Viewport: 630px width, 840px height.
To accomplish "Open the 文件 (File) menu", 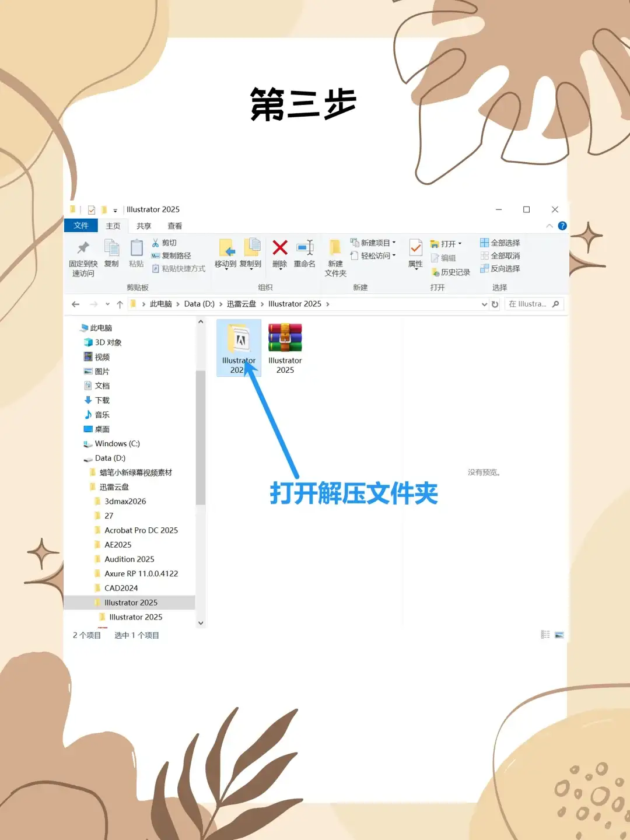I will [x=82, y=226].
